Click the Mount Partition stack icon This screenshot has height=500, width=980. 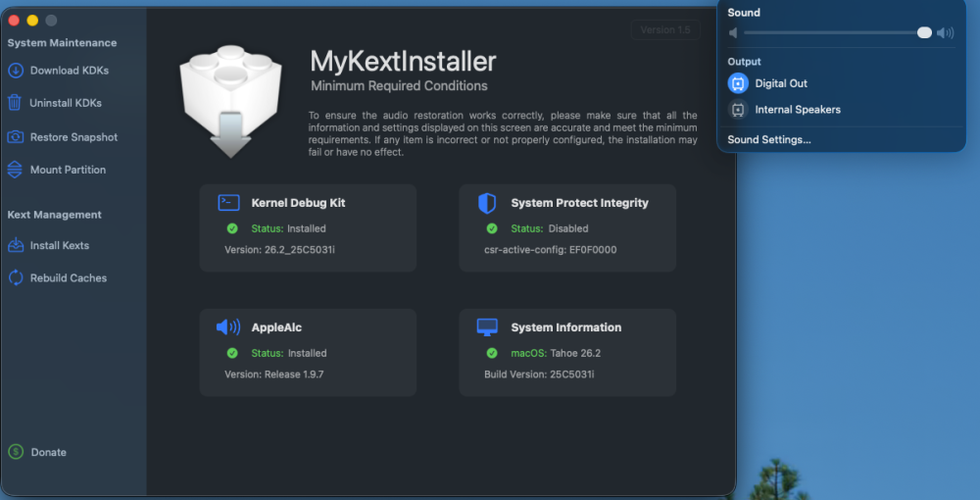[x=15, y=170]
